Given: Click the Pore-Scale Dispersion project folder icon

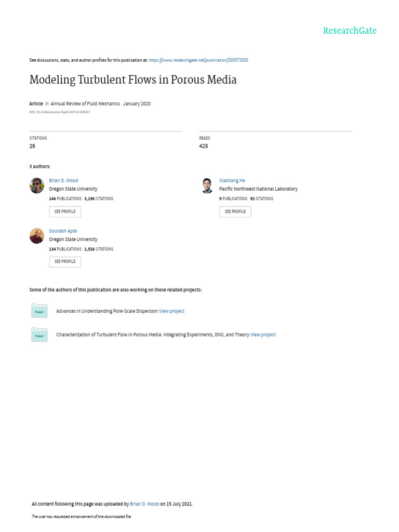Looking at the screenshot, I should [39, 310].
